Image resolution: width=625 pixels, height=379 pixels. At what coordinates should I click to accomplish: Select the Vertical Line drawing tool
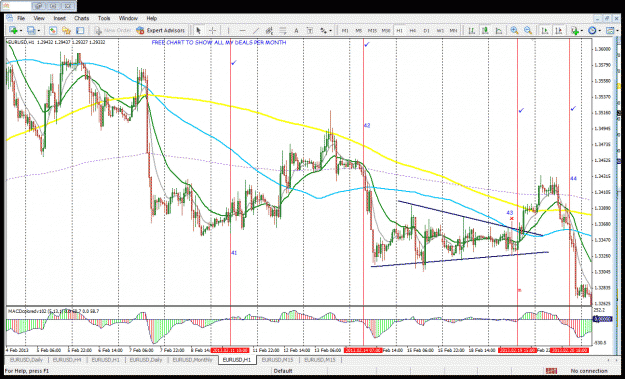click(229, 30)
